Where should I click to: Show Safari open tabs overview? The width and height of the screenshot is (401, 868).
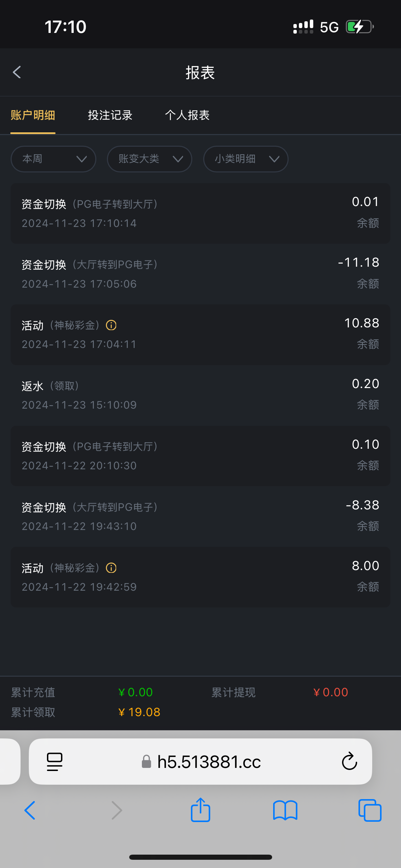point(370,810)
